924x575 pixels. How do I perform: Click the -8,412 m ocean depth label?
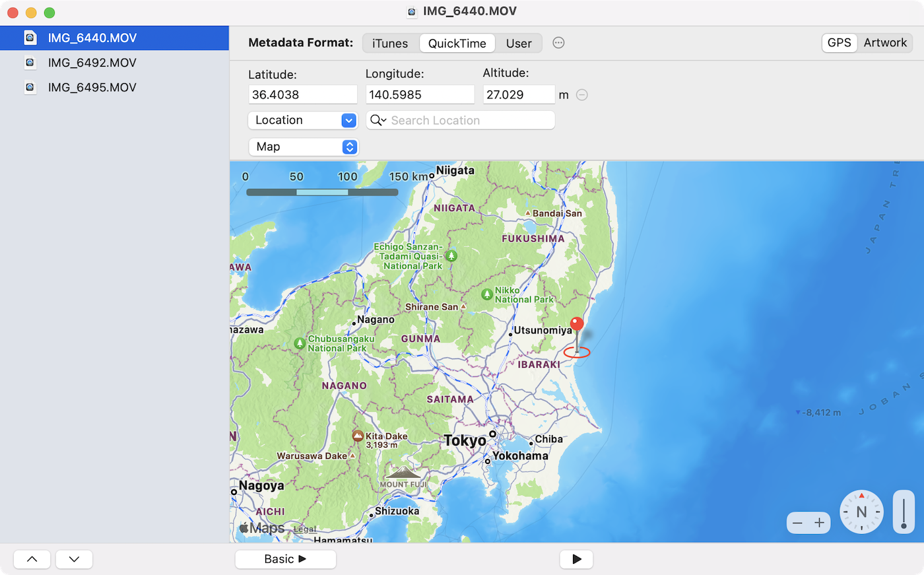[x=822, y=413]
